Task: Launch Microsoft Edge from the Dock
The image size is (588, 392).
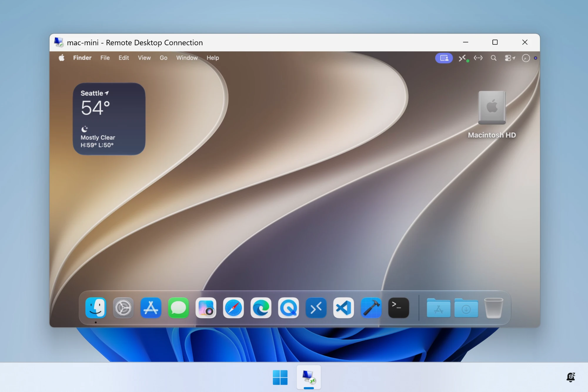Action: (261, 308)
